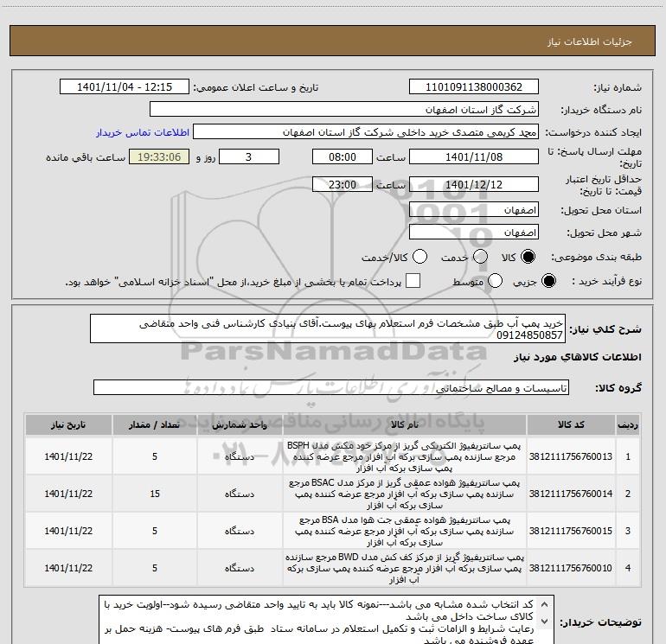Viewport: 666px width, 644px height.
Task: Click the BSA pump product name
Action: [x=405, y=531]
